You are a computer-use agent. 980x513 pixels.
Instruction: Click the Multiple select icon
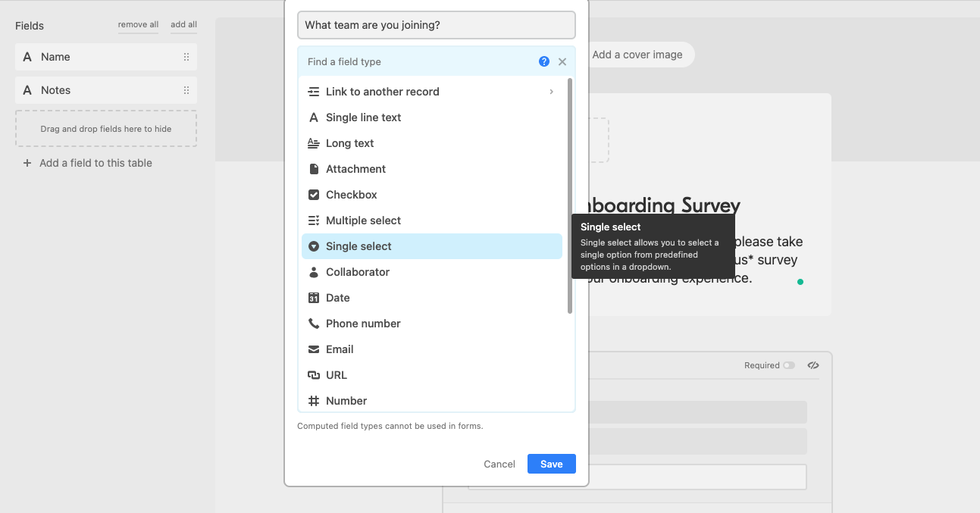pos(314,221)
